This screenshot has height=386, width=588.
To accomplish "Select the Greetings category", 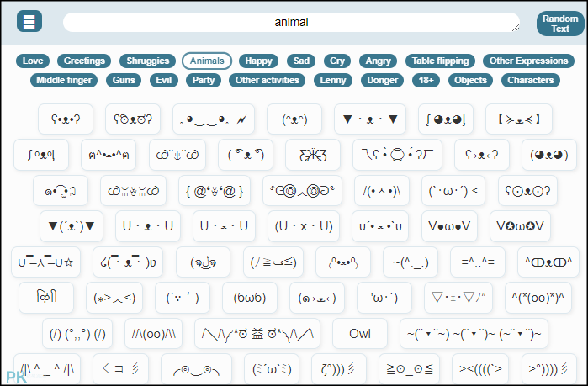I will pos(84,61).
